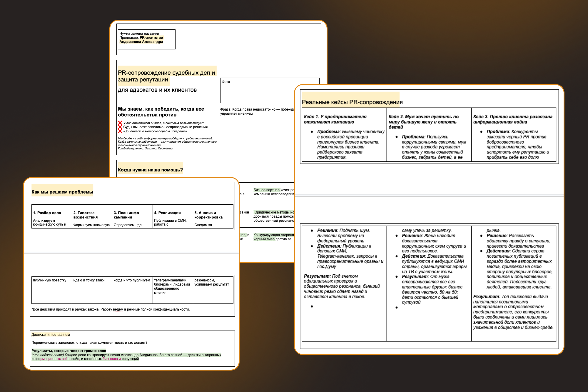Screen dimensions: 588x392
Task: Click cell 'идею и точку атаки'
Action: [92, 290]
